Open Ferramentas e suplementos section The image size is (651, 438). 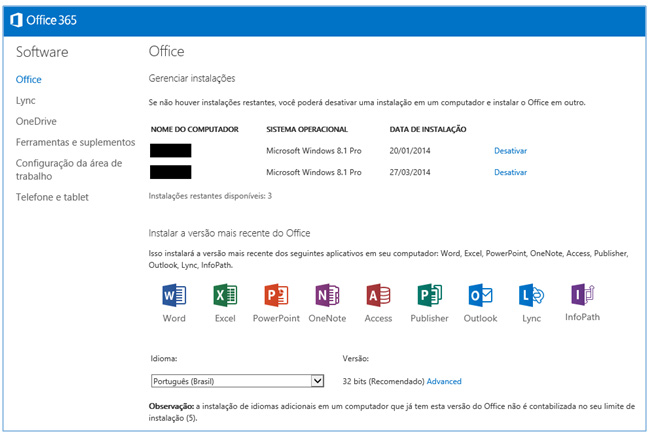[75, 142]
